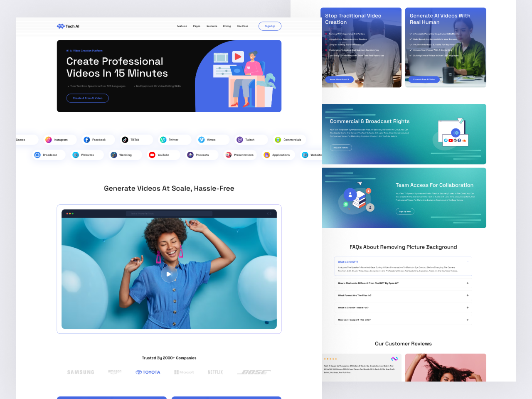Select the Commercials icon chip
The height and width of the screenshot is (399, 532).
tap(288, 140)
